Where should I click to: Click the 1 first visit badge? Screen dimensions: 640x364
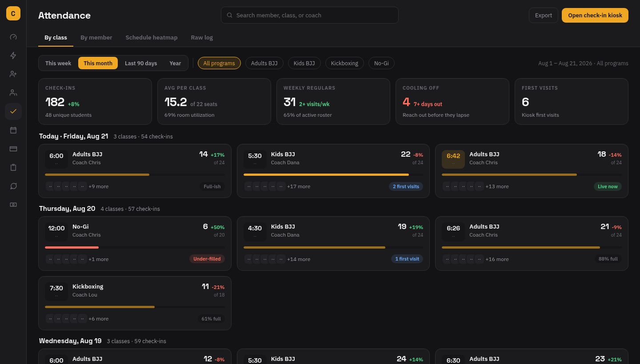tap(407, 259)
